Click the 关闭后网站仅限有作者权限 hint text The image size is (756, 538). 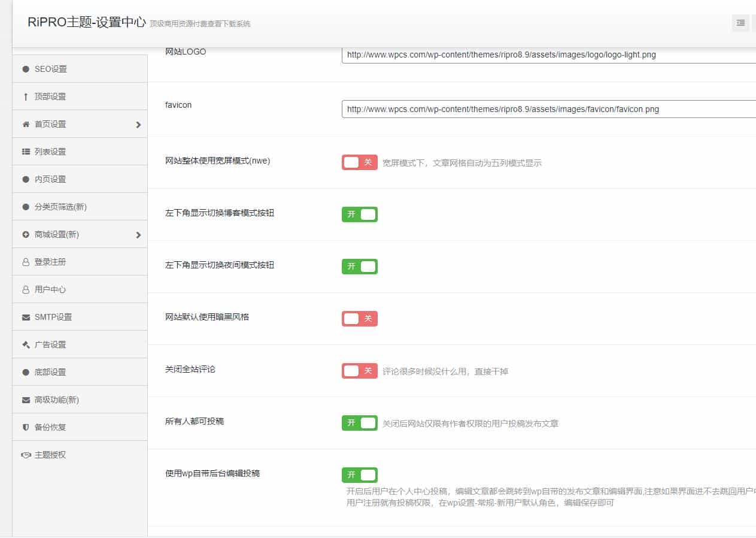pyautogui.click(x=470, y=424)
